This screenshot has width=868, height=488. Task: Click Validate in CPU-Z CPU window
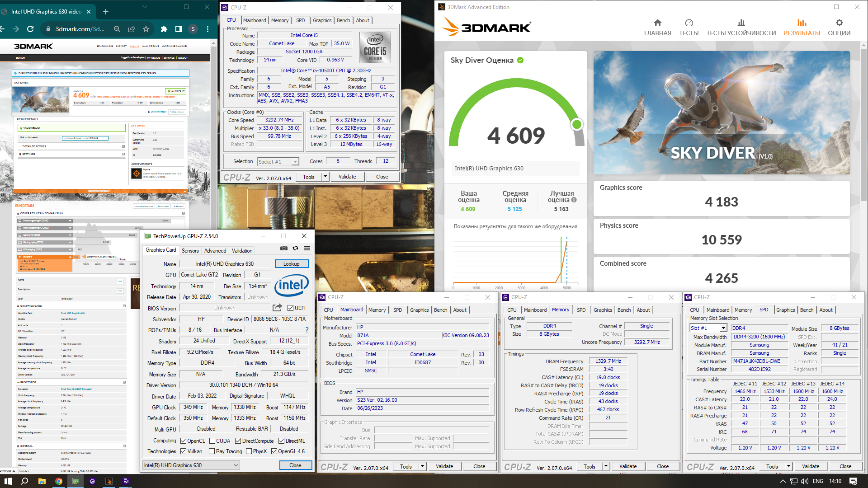pos(347,177)
